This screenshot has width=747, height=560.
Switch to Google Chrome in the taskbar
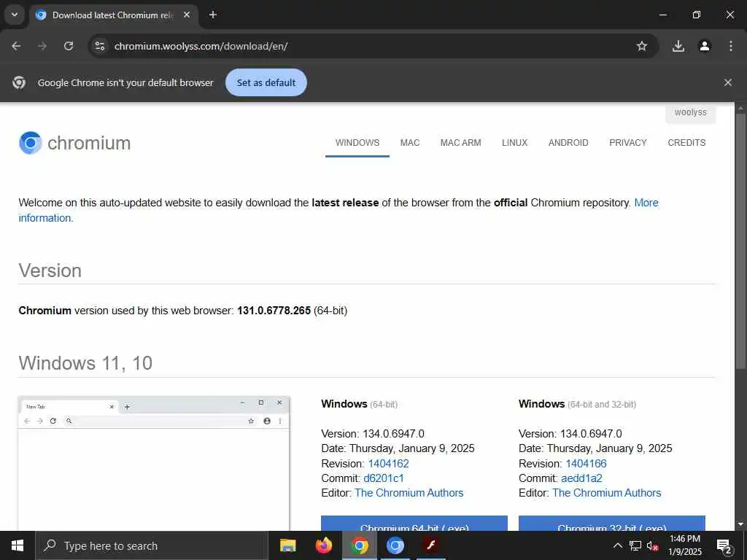[x=360, y=545]
